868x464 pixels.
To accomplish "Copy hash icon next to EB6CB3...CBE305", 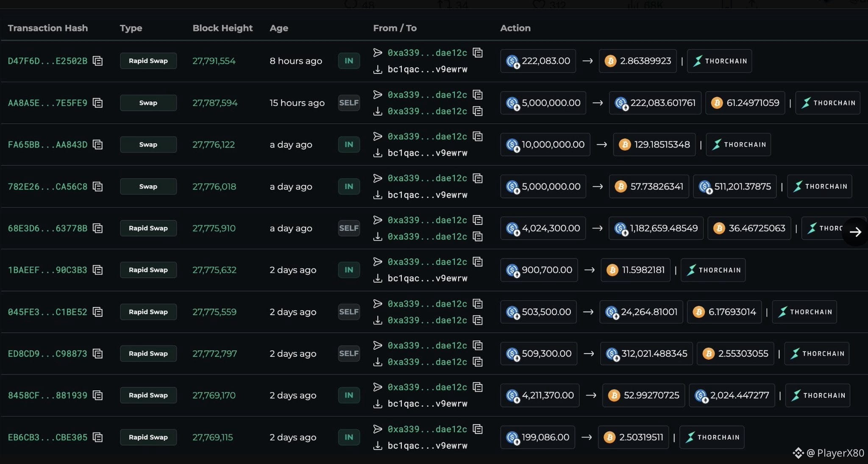I will tap(97, 437).
